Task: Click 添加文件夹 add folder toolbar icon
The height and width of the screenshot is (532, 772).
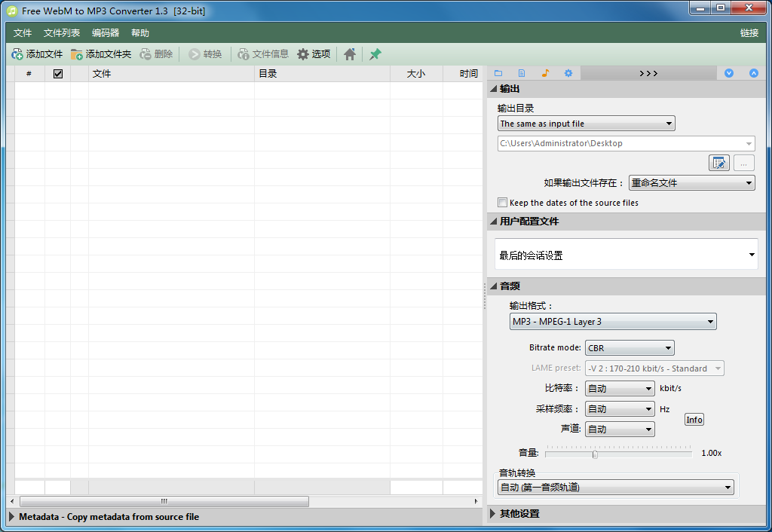Action: point(76,54)
